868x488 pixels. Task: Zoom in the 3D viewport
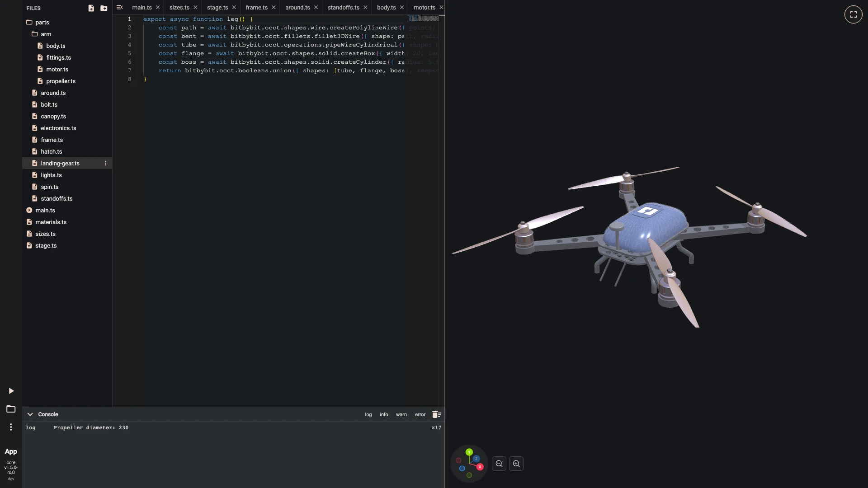tap(516, 464)
